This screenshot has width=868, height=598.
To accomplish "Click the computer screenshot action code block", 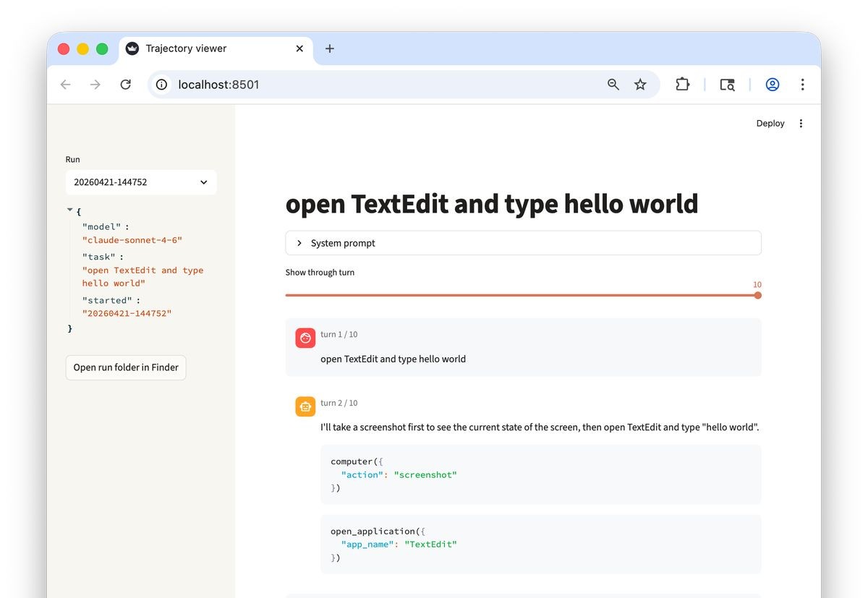I will (x=541, y=474).
